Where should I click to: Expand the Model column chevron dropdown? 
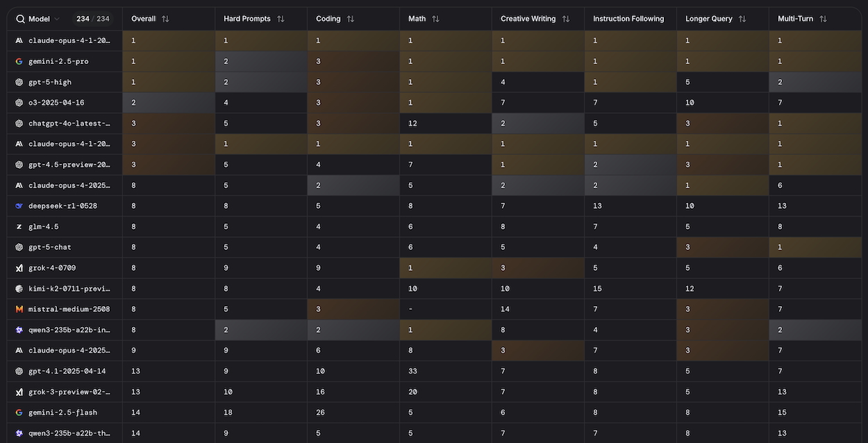(57, 19)
